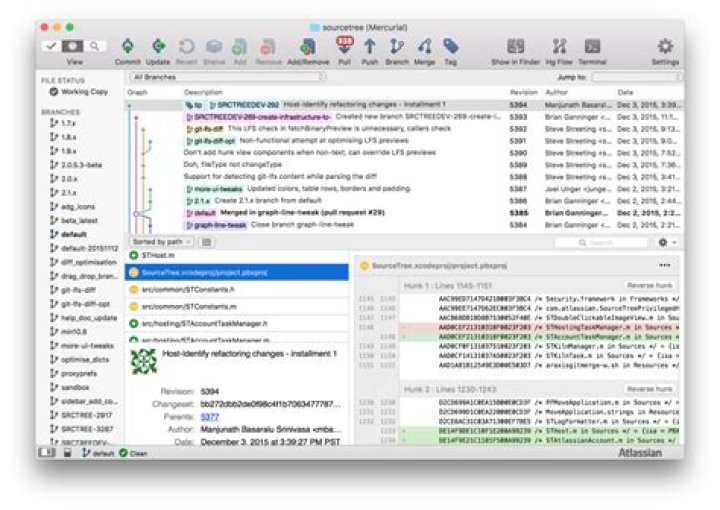Screen dimensions: 720x510
Task: Click the Jump to field
Action: coord(635,77)
